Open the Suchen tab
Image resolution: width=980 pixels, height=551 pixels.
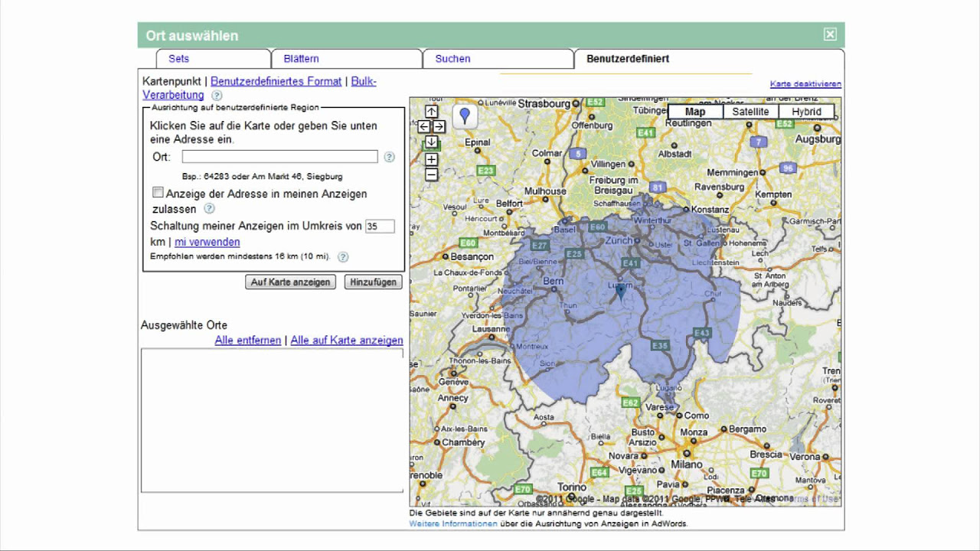pos(498,59)
